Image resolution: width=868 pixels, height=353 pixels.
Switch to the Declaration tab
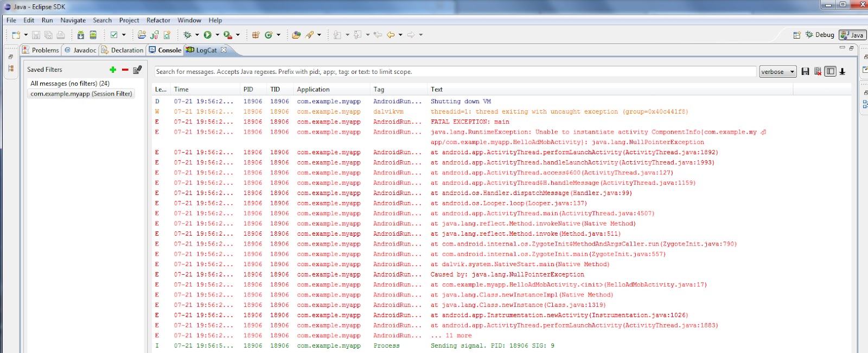123,50
